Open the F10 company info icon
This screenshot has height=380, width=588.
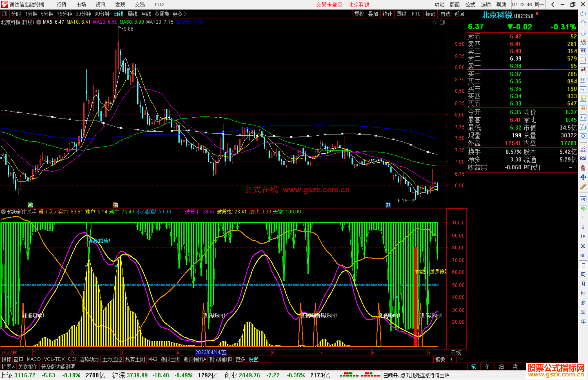(583, 89)
